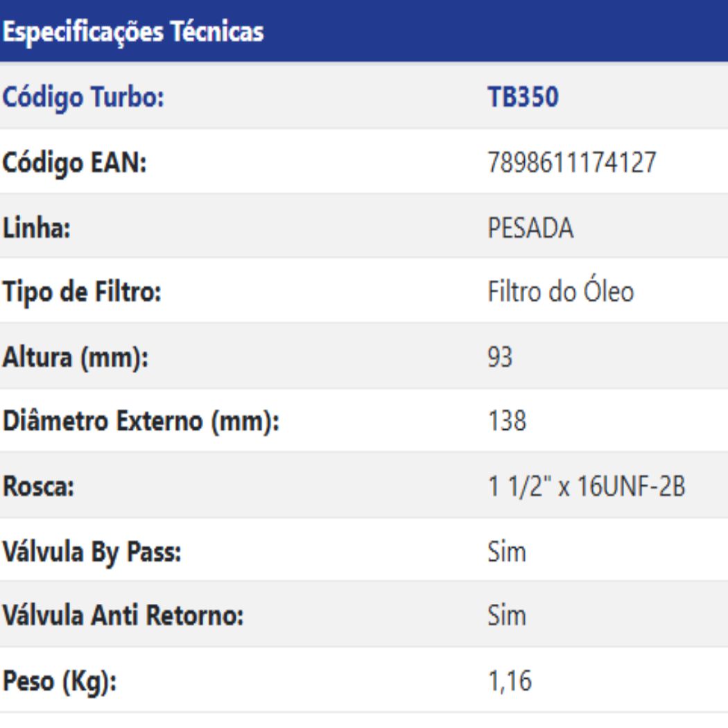Click the Tipo de Filtro label
Screen dimensions: 728x728
click(82, 293)
